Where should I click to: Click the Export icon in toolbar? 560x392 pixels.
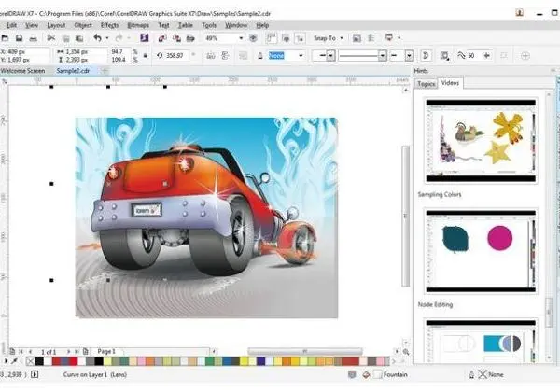click(176, 38)
